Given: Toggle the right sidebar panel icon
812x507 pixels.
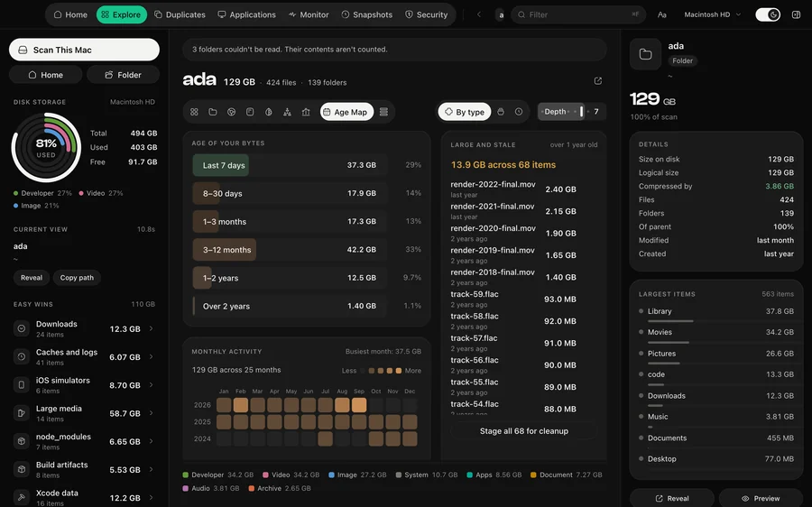Looking at the screenshot, I should point(796,14).
